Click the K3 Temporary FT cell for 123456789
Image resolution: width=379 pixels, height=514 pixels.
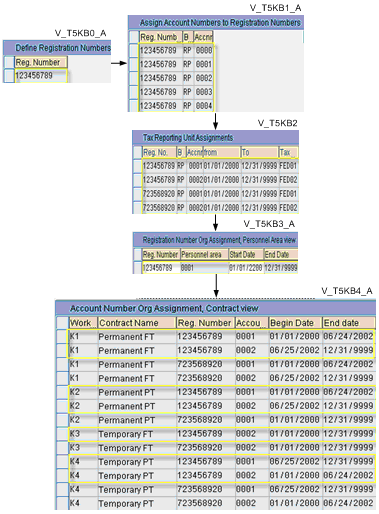(x=137, y=434)
